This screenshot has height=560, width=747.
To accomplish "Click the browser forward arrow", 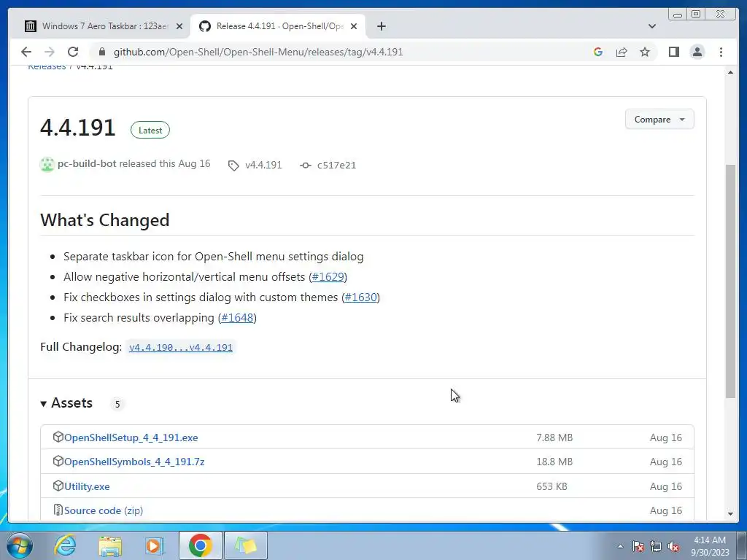I will point(49,52).
